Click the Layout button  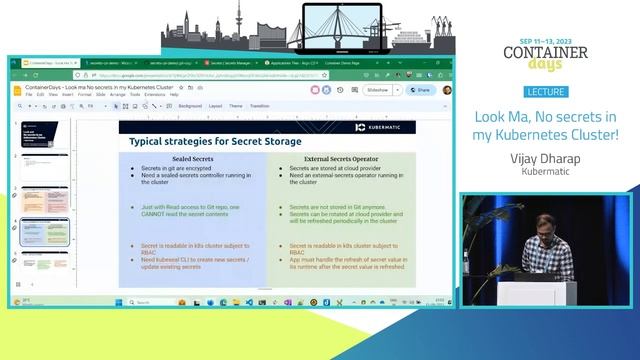click(x=215, y=106)
